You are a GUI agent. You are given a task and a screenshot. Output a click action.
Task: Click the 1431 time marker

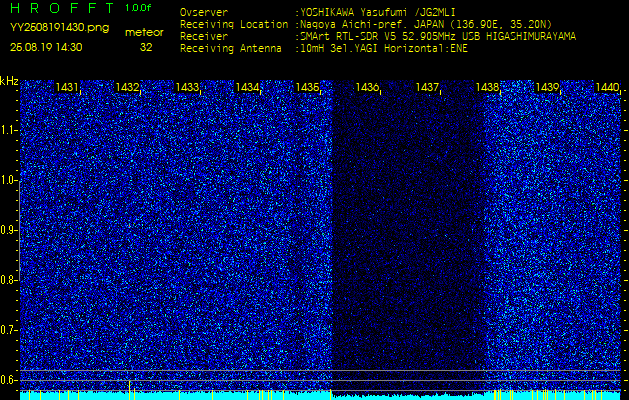pyautogui.click(x=67, y=87)
